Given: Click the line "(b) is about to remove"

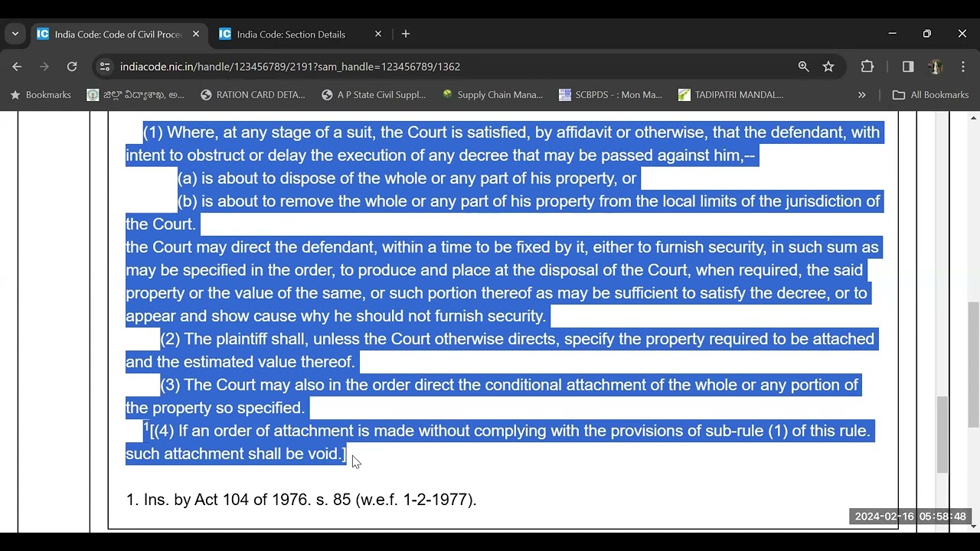Looking at the screenshot, I should coord(529,201).
